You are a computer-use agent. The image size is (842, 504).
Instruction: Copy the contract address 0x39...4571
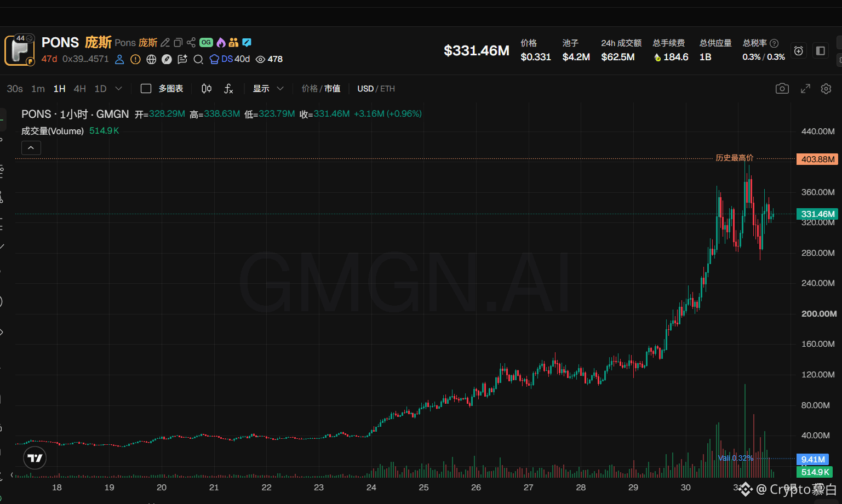tap(85, 59)
